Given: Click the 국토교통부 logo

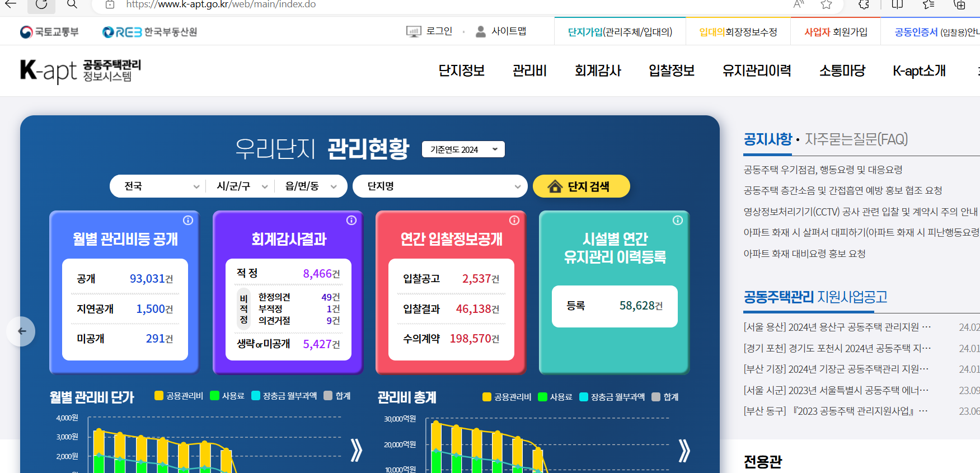Looking at the screenshot, I should pos(49,32).
